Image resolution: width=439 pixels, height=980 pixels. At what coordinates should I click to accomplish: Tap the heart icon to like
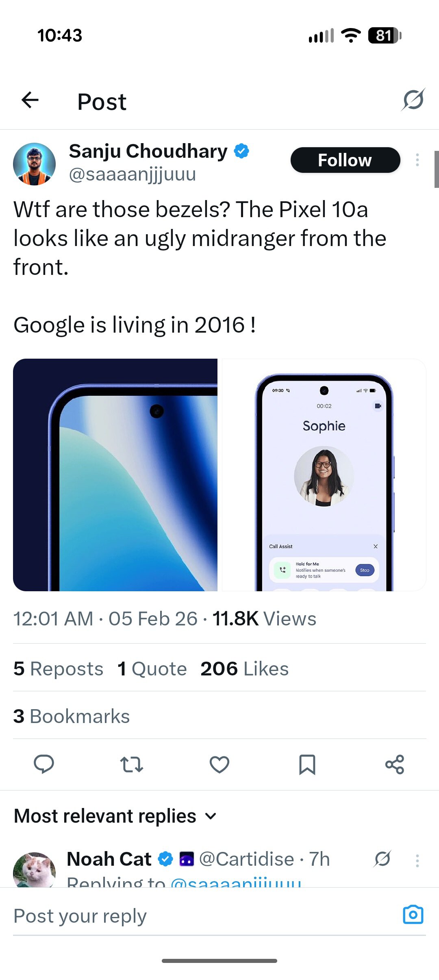[x=219, y=765]
